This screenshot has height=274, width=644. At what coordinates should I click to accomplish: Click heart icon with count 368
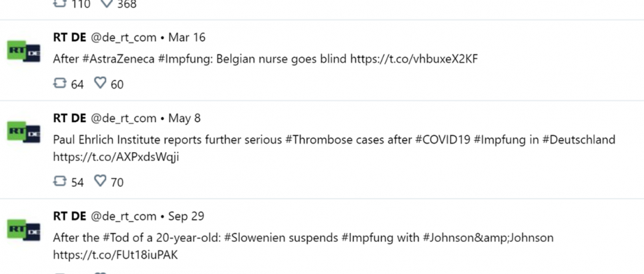coord(106,3)
